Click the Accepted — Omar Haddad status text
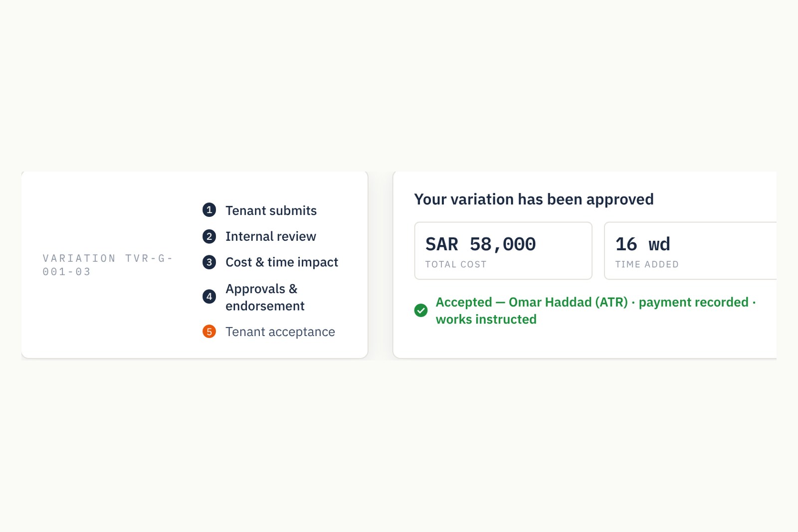The height and width of the screenshot is (532, 798). pyautogui.click(x=532, y=302)
